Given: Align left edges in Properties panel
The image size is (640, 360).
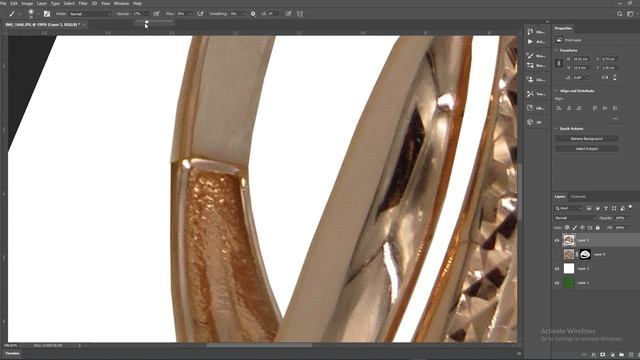Looking at the screenshot, I should pos(559,108).
